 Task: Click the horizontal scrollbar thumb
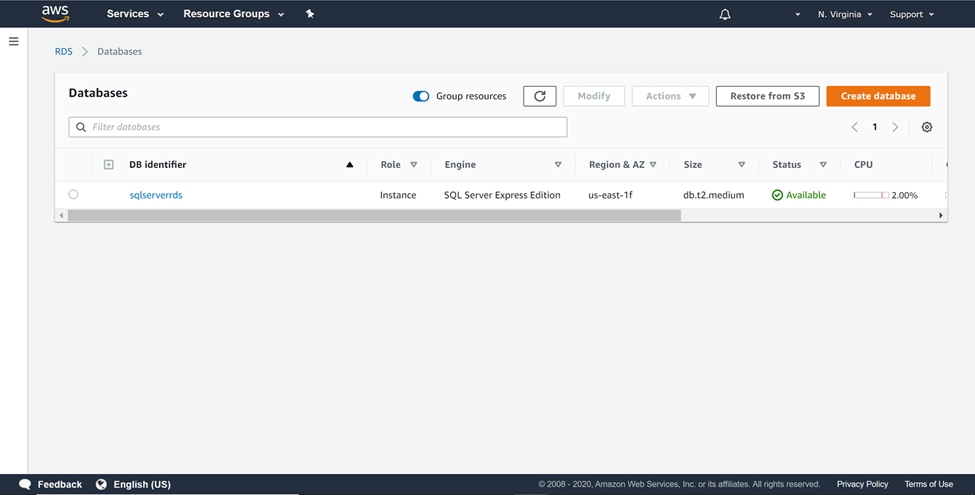(x=374, y=215)
